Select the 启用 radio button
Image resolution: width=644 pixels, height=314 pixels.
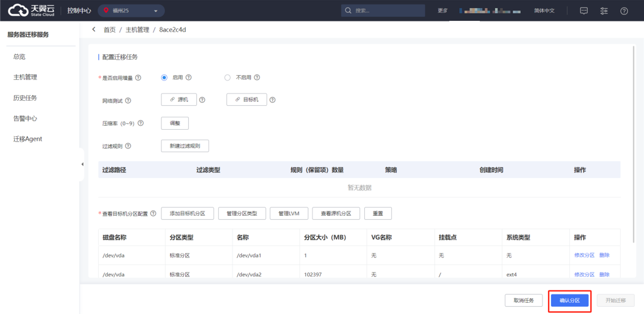click(164, 78)
